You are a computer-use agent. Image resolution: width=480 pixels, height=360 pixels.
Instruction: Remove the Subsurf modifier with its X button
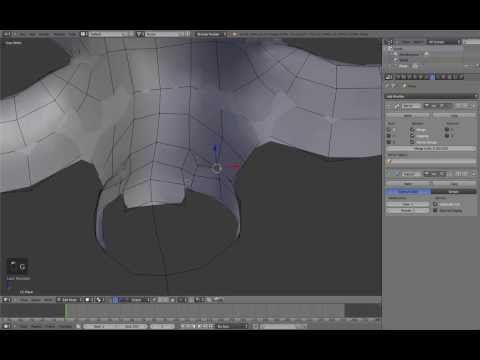(x=473, y=174)
